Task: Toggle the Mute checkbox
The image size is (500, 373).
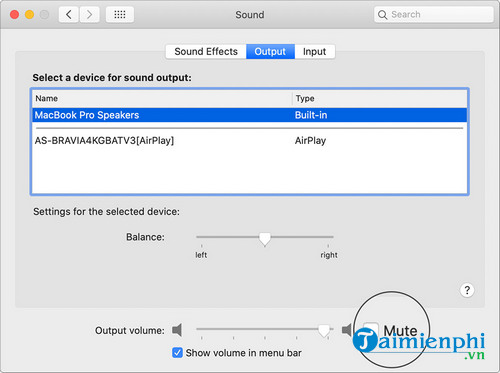Action: 371,330
